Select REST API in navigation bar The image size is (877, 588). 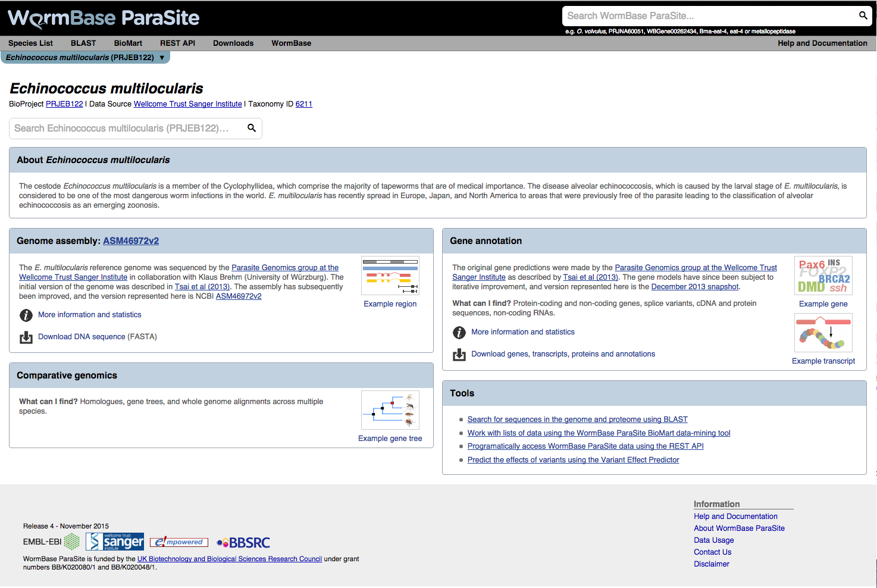pyautogui.click(x=177, y=43)
